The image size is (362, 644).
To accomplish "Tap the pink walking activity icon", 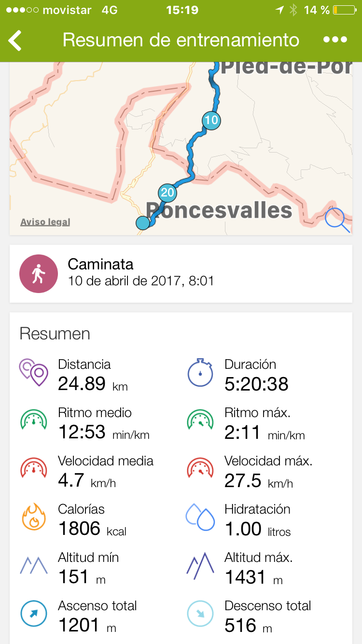I will pos(38,274).
